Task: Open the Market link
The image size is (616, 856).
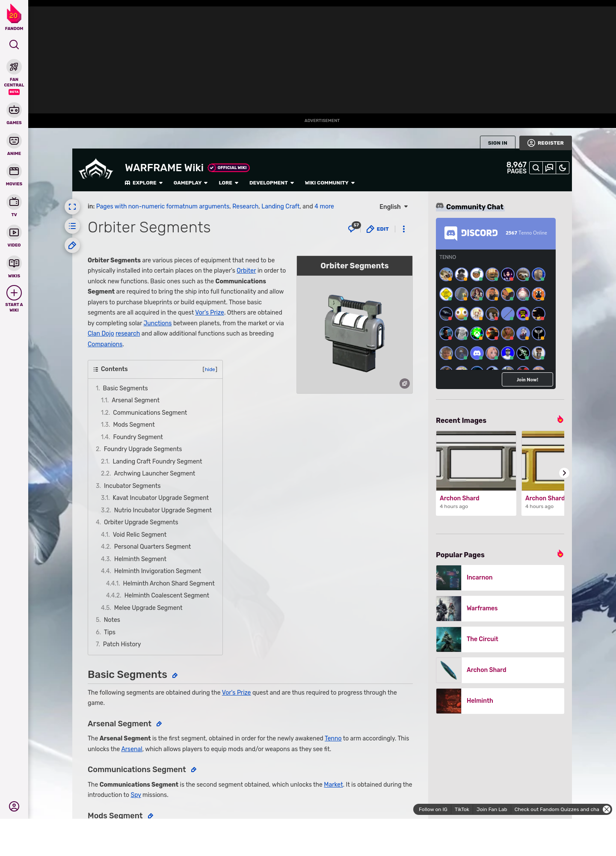Action: pos(333,785)
